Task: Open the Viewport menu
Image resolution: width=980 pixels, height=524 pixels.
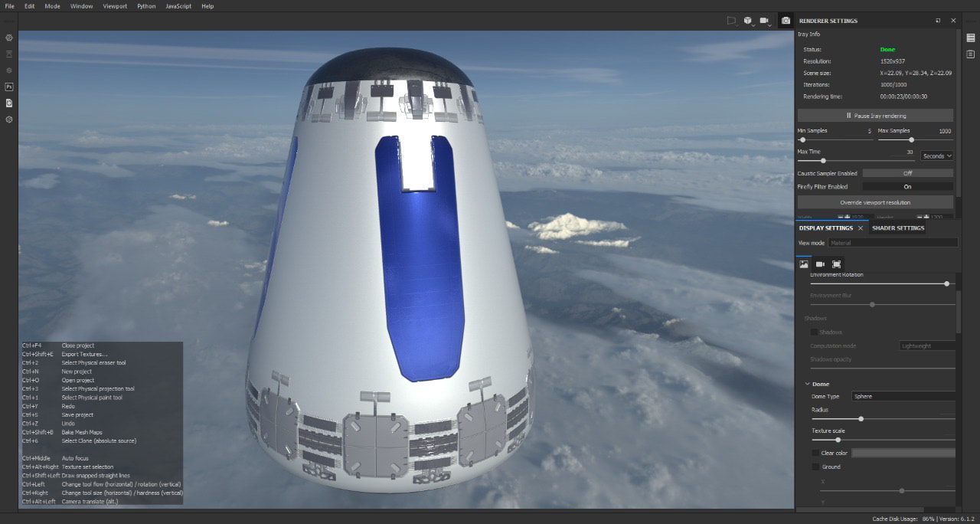Action: pyautogui.click(x=114, y=6)
